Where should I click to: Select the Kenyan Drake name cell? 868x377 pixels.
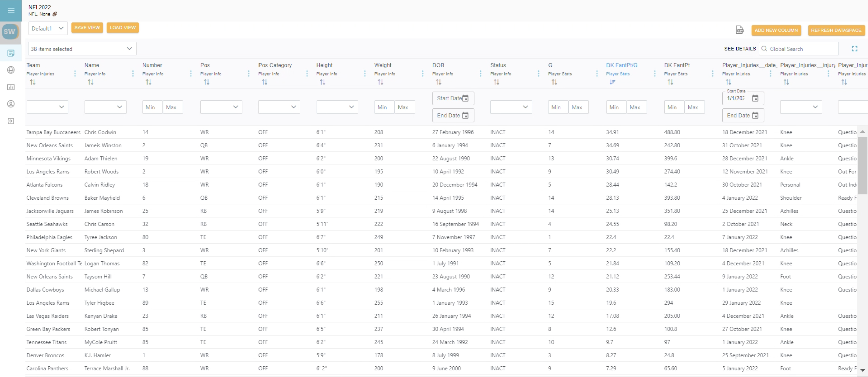[101, 316]
